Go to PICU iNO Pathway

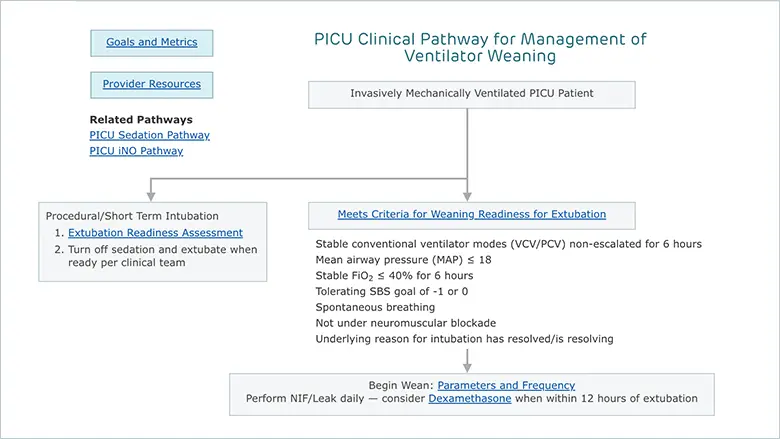(136, 151)
